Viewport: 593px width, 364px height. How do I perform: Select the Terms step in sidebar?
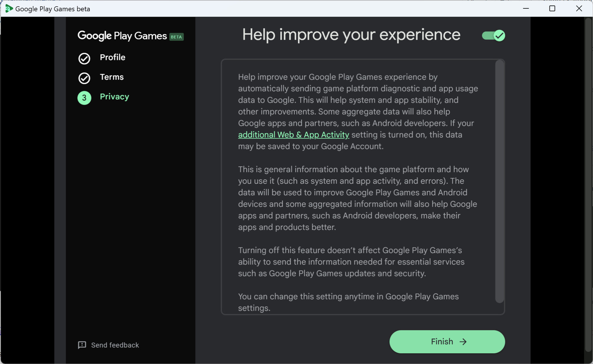111,77
